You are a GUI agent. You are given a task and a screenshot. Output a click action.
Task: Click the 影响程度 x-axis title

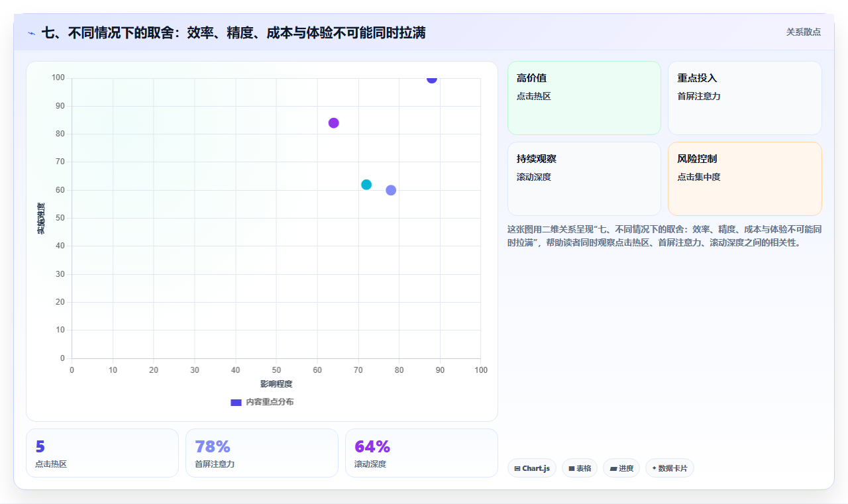[x=276, y=384]
